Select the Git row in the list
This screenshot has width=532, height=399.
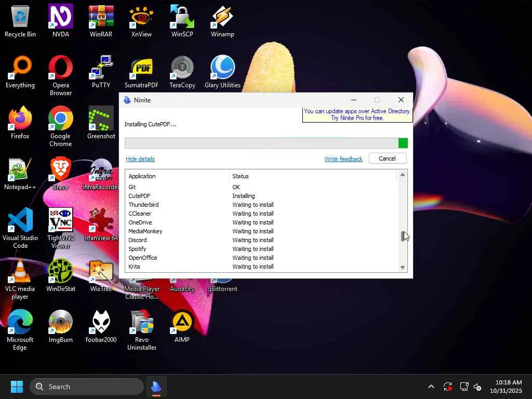click(x=261, y=187)
